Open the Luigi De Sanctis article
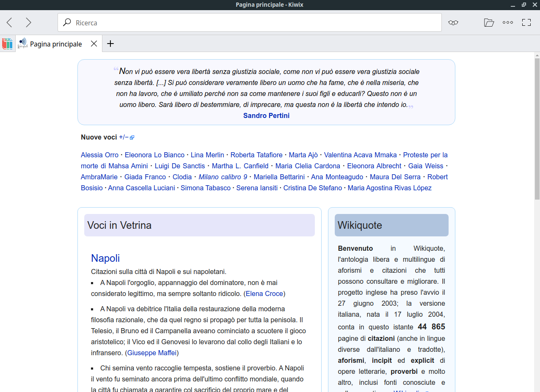 click(x=180, y=166)
